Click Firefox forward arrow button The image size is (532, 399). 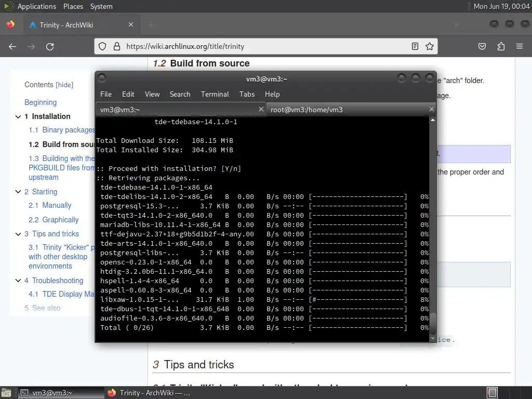coord(31,46)
